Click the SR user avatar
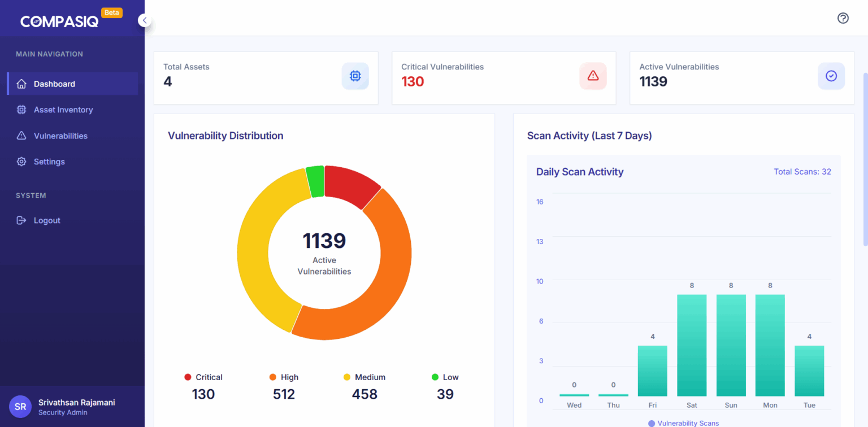The width and height of the screenshot is (868, 427). click(x=20, y=406)
